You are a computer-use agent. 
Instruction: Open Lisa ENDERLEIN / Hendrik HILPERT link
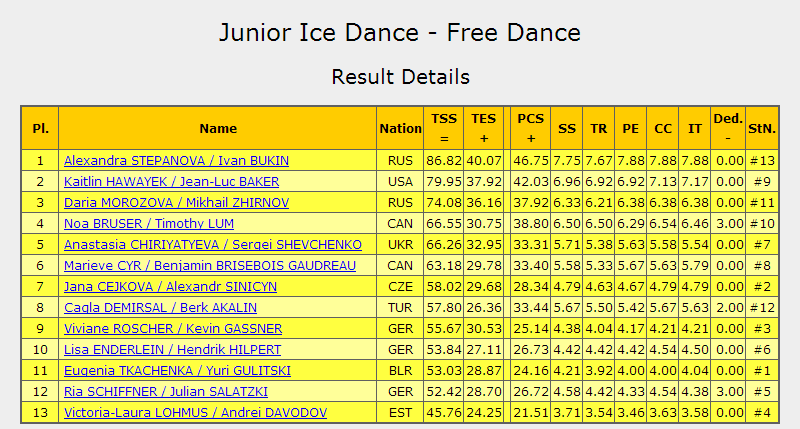172,349
